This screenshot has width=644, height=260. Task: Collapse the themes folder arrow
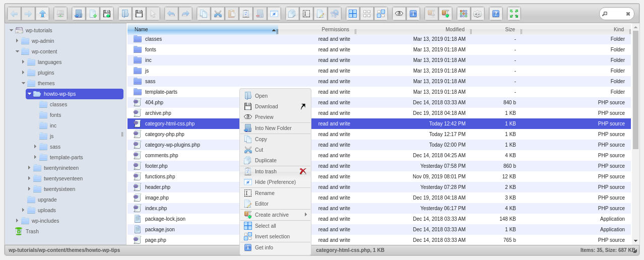point(23,83)
